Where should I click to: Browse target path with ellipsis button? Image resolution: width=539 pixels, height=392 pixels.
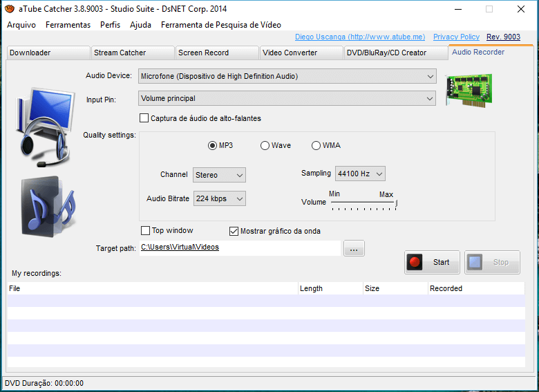click(353, 249)
